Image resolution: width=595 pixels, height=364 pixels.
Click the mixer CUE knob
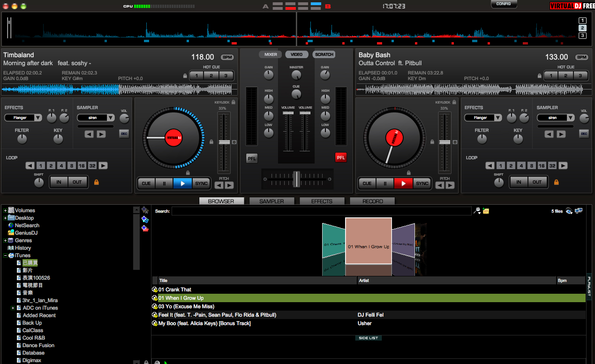[x=296, y=94]
